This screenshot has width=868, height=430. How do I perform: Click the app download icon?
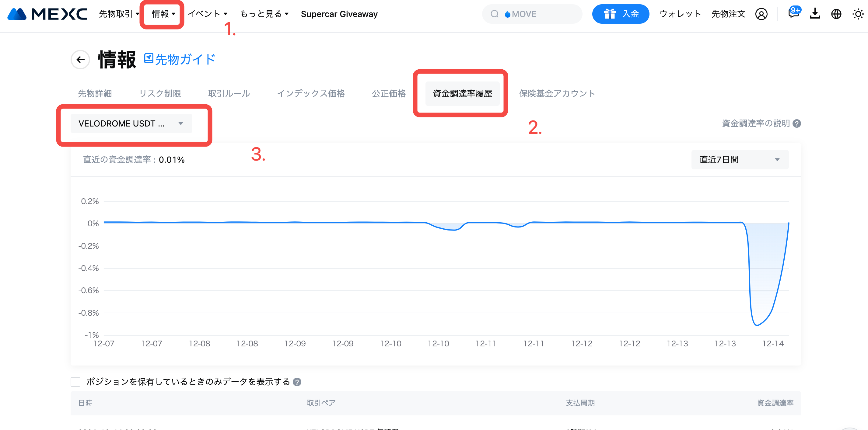click(815, 14)
